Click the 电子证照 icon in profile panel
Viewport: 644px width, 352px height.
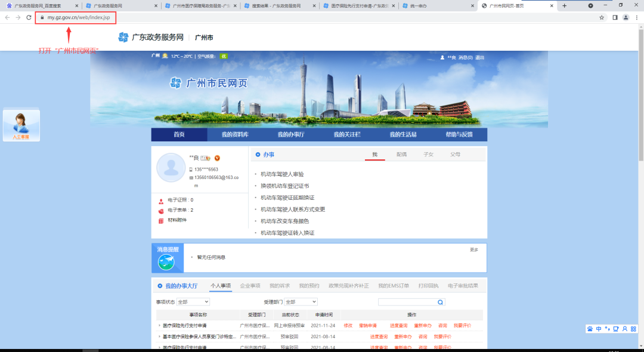click(161, 200)
